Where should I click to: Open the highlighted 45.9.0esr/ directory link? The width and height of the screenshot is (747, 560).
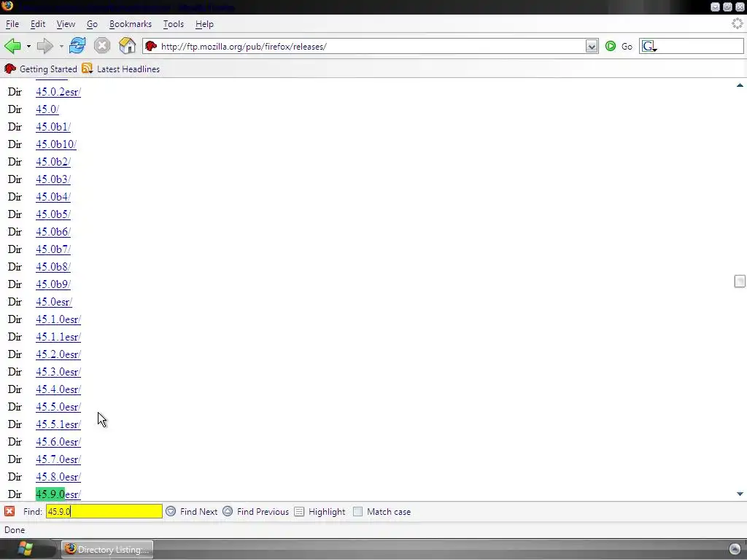[58, 495]
